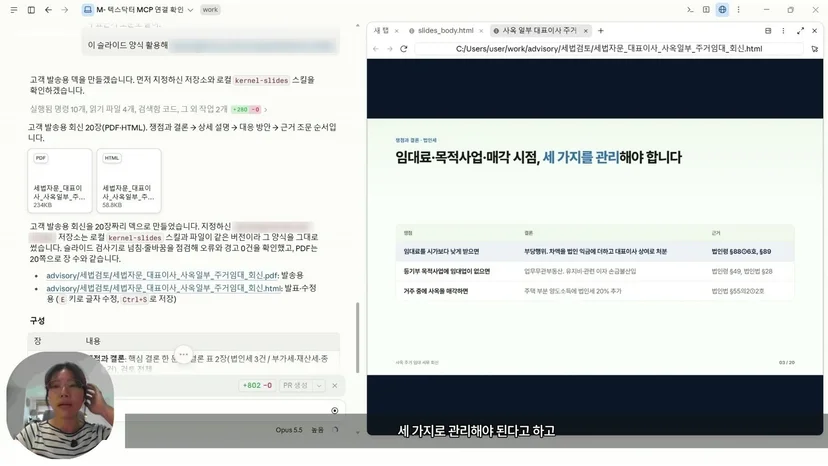Close the '새 탭' browser tab

pyautogui.click(x=397, y=31)
